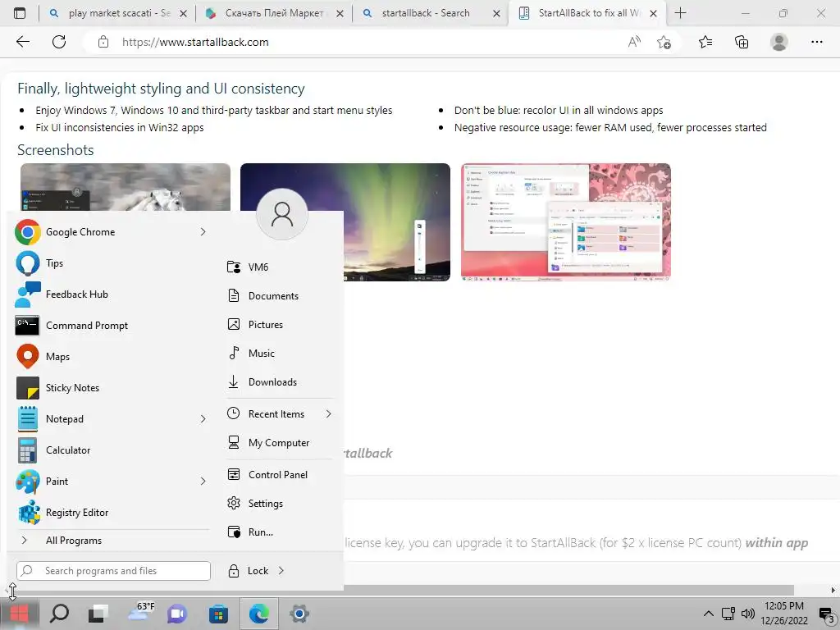Open taskbar Search magnifier

coord(59,614)
